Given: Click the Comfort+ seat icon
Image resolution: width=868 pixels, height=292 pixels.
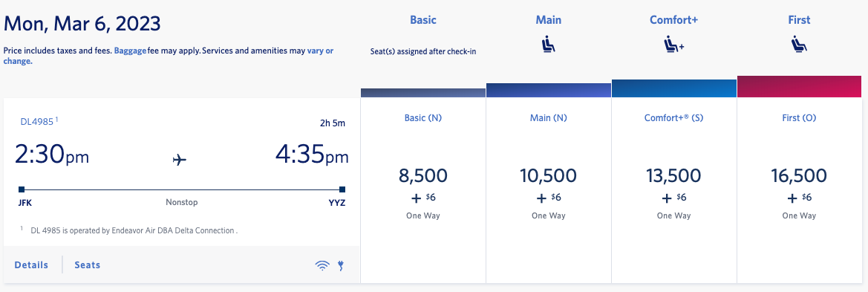Looking at the screenshot, I should pos(674,45).
